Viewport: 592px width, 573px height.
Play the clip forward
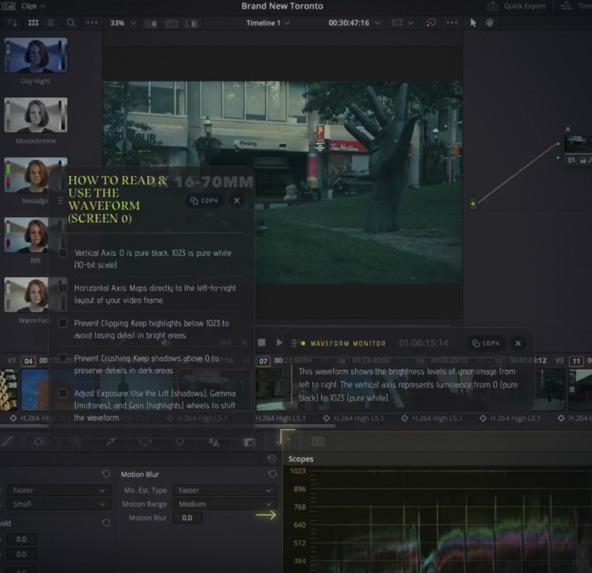pos(279,342)
